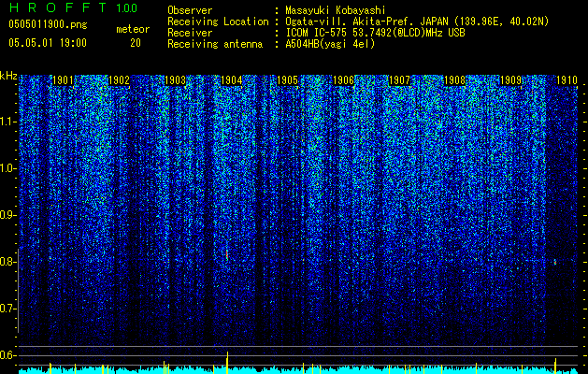Click the Observer name Masayuki Kobayashi
The height and width of the screenshot is (374, 588).
[x=336, y=10]
